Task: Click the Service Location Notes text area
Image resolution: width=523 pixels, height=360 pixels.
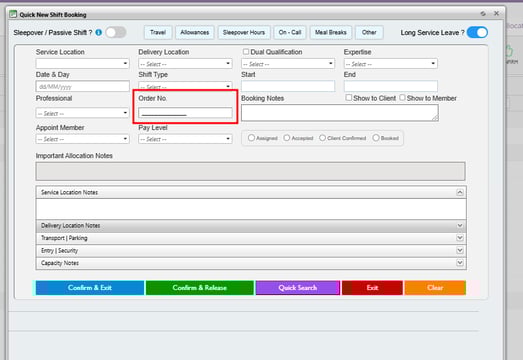Action: click(251, 209)
